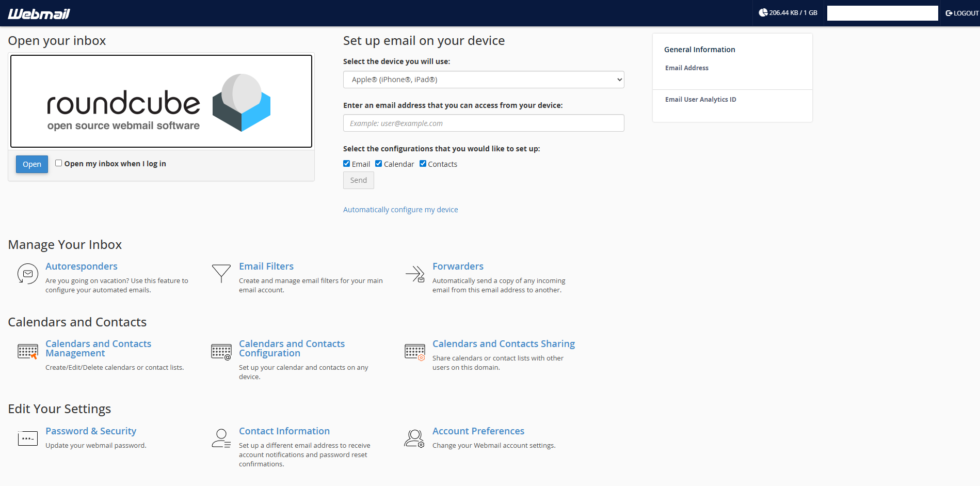Viewport: 980px width, 486px height.
Task: Click the disk usage pie icon
Action: point(763,13)
